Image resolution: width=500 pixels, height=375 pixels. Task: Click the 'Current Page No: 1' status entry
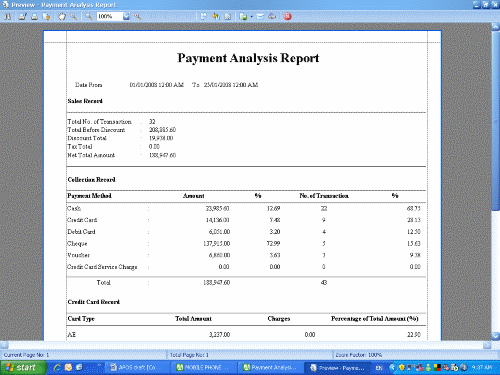26,355
